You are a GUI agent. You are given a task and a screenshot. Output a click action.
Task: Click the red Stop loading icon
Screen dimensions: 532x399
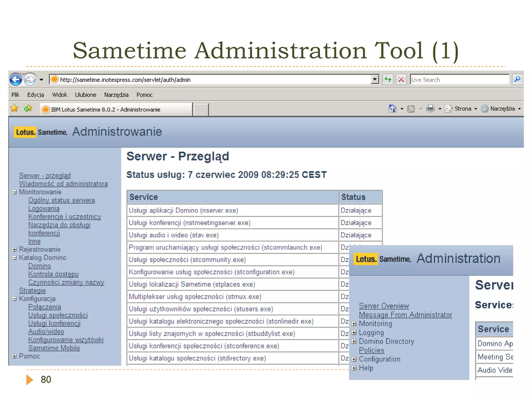(401, 79)
